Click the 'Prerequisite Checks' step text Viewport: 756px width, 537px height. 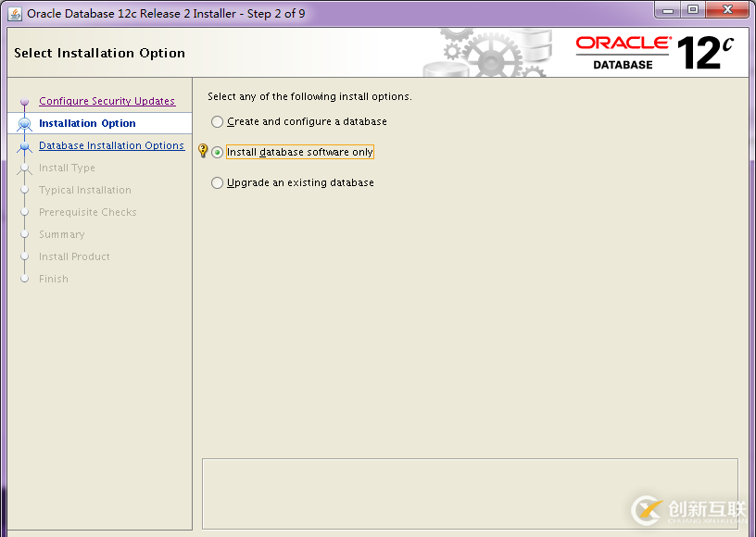tap(88, 212)
